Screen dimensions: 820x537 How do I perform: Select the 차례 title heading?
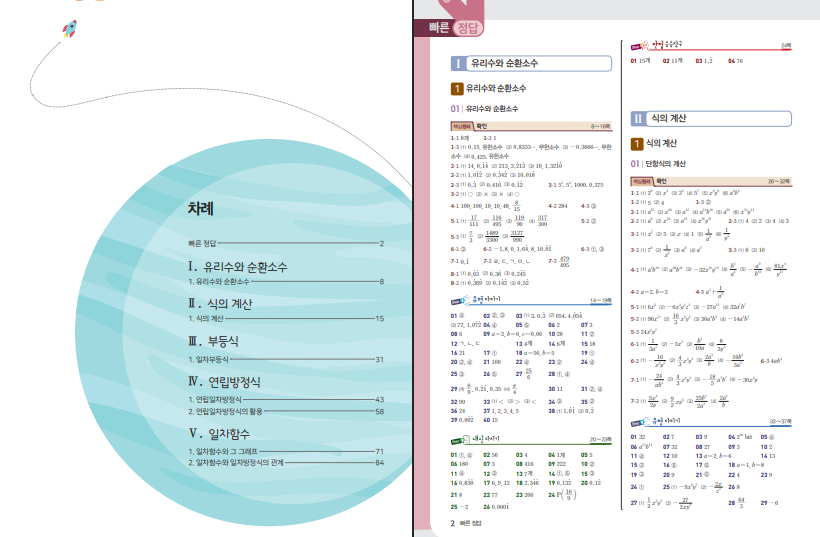click(x=202, y=210)
